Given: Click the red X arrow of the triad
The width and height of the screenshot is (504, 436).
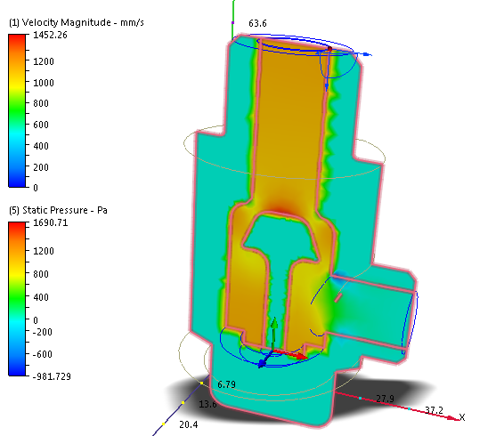Looking at the screenshot, I should (x=292, y=355).
